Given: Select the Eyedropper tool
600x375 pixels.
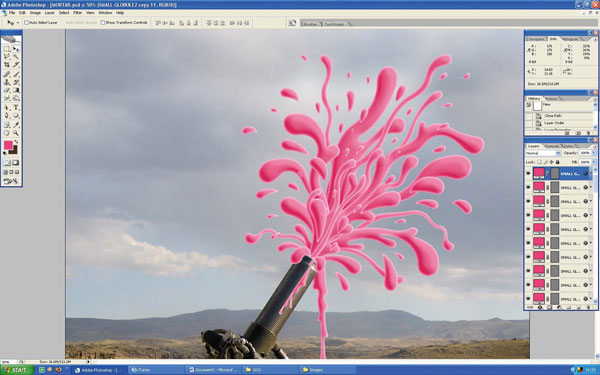Looking at the screenshot, I should coord(16,125).
